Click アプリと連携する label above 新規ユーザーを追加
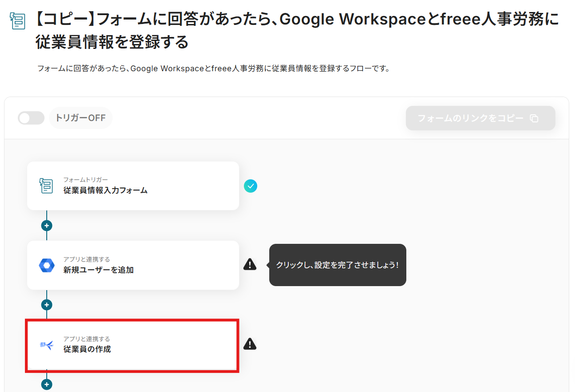Image resolution: width=575 pixels, height=392 pixels. 87,259
